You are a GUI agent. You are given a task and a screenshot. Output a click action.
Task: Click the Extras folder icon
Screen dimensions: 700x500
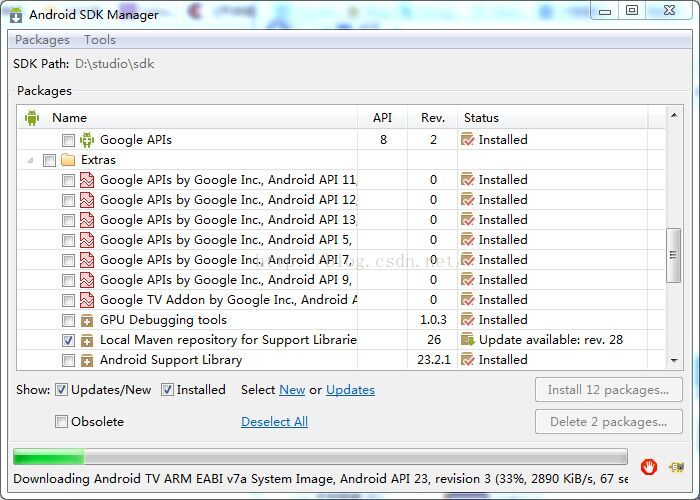point(68,160)
